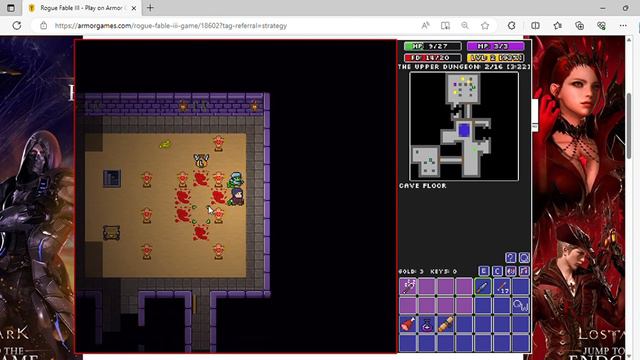Open the tab actions menu

tap(11, 8)
